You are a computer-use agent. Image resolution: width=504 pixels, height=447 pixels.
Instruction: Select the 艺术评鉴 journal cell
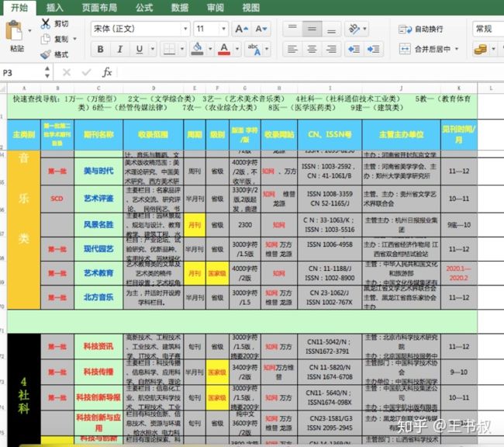98,199
